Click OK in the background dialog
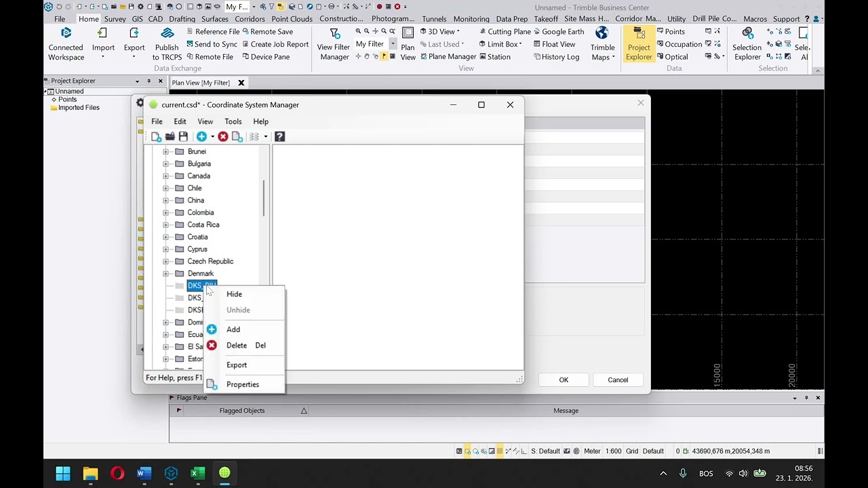The image size is (868, 488). pos(564,380)
